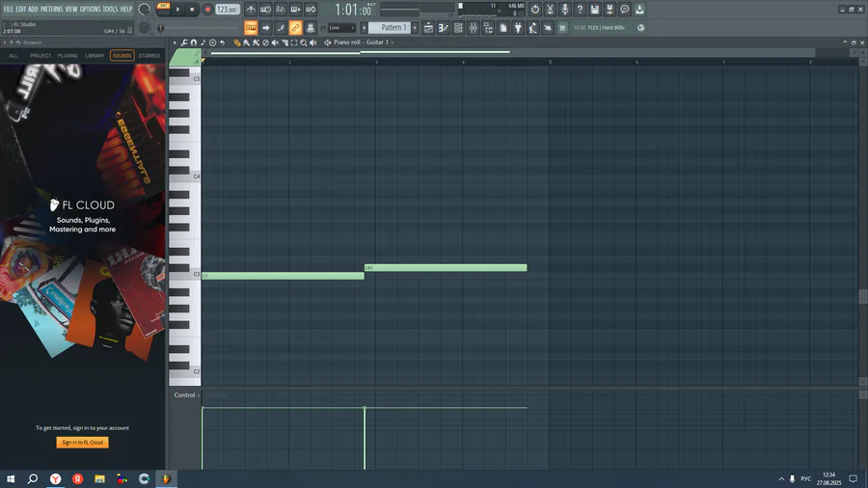Switch to the PLUGINS browser tab
Screen dimensions: 868x488
(68, 55)
